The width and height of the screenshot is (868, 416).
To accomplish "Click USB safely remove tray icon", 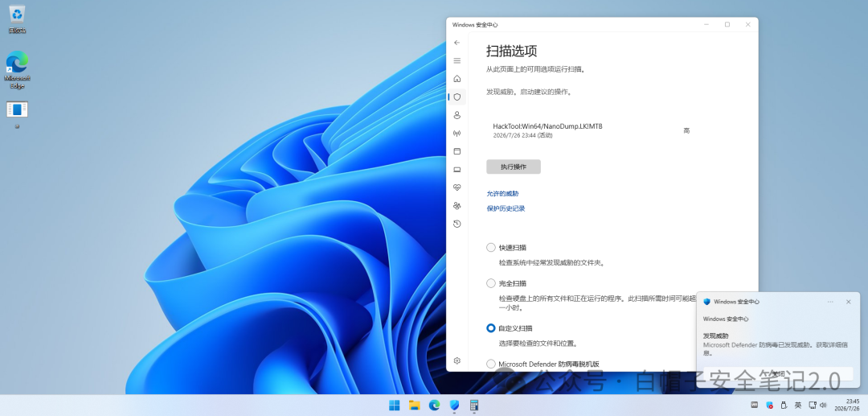I will (784, 406).
